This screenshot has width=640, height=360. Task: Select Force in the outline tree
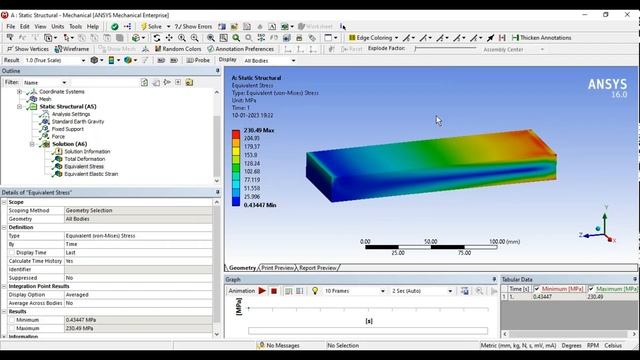click(58, 136)
